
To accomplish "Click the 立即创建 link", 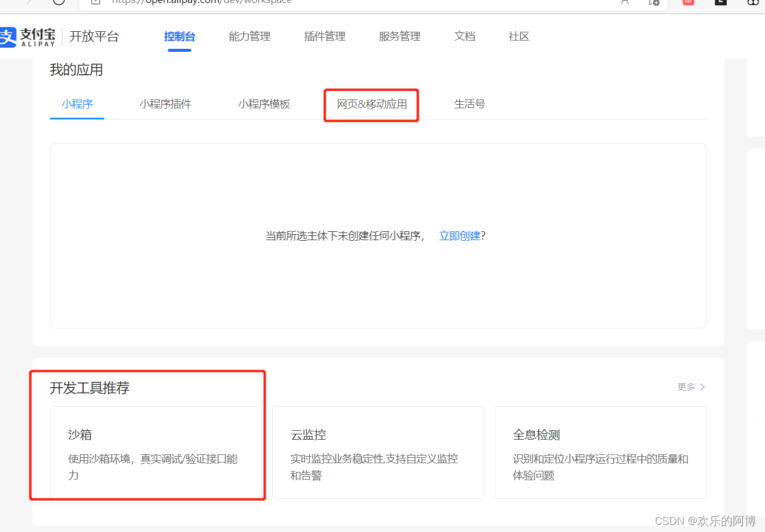I will point(460,236).
